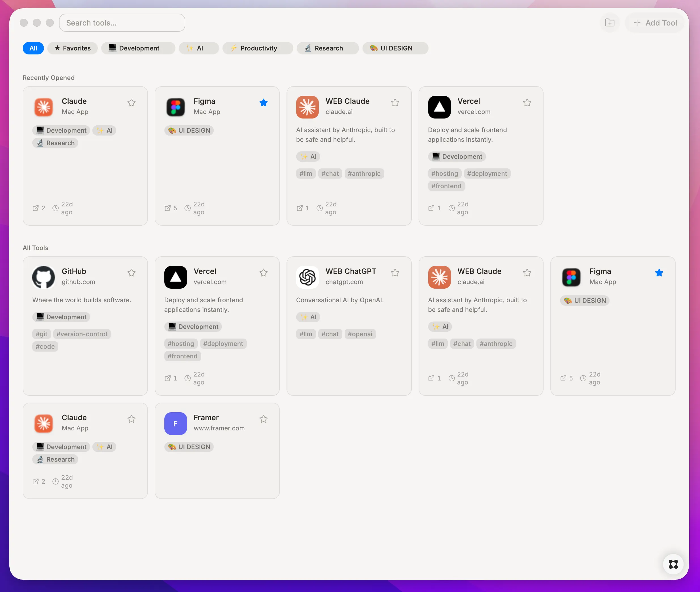Star WEB Claude in All Tools
Screen dimensions: 700x592
tap(527, 273)
